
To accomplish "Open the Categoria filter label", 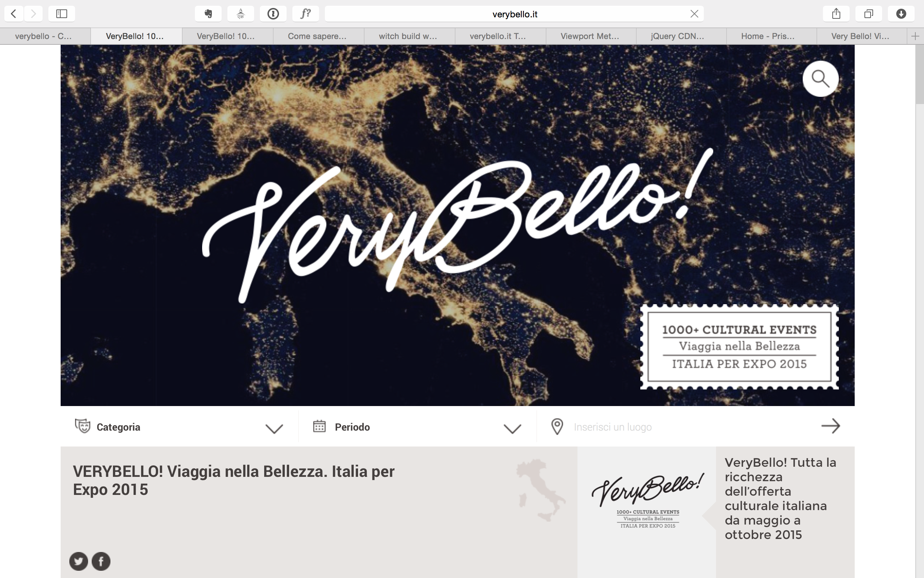I will 118,427.
